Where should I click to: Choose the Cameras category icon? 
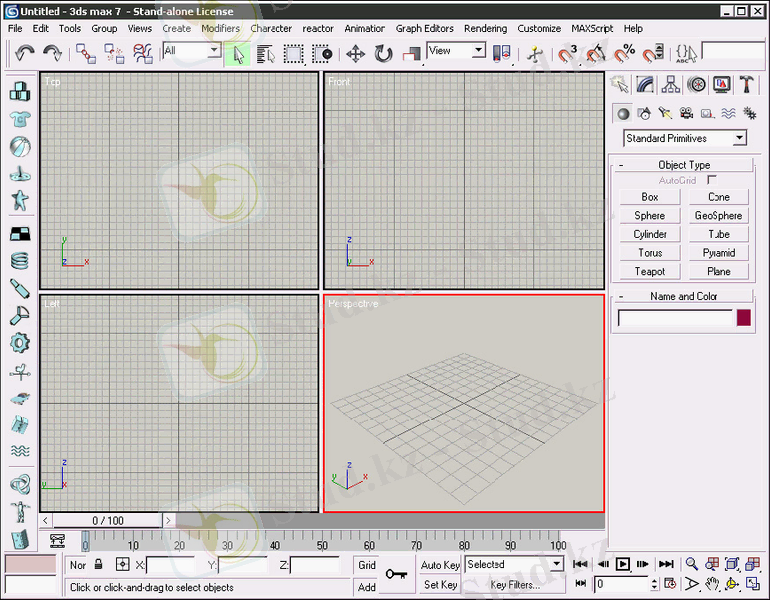[686, 113]
